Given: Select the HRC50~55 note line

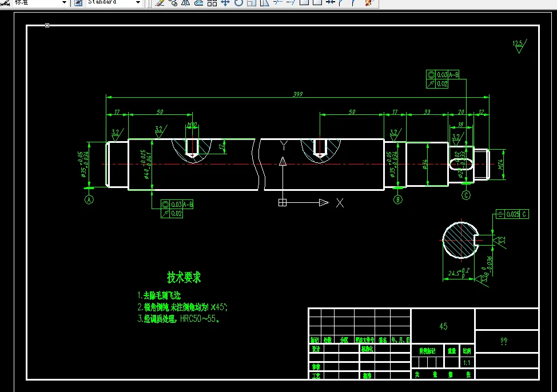Looking at the screenshot, I should (178, 319).
